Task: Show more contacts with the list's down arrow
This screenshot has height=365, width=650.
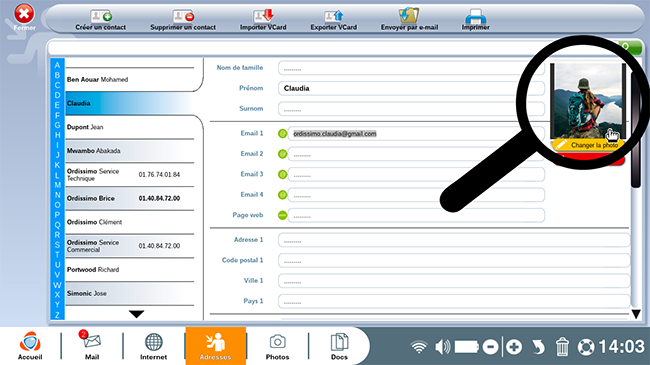Action: coord(136,314)
